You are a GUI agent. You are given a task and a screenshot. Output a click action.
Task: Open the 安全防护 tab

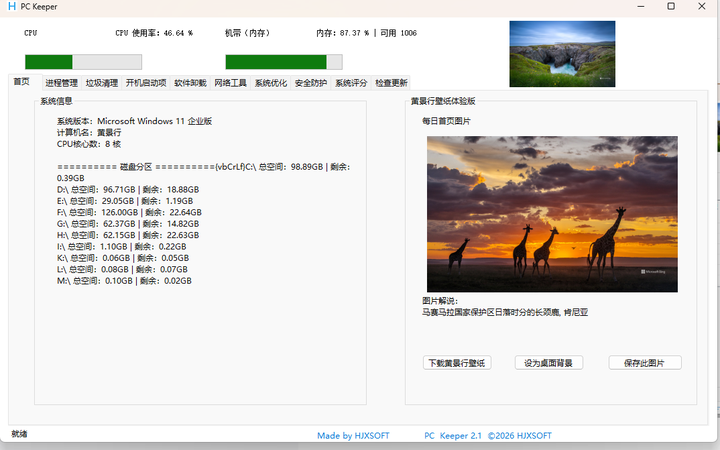(311, 83)
